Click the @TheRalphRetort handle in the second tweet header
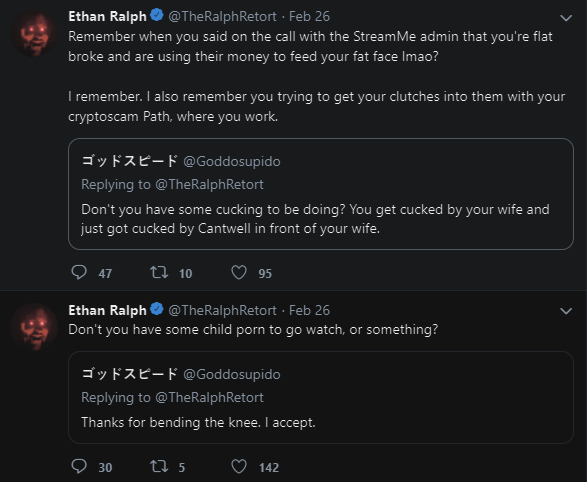This screenshot has width=587, height=482. click(222, 310)
